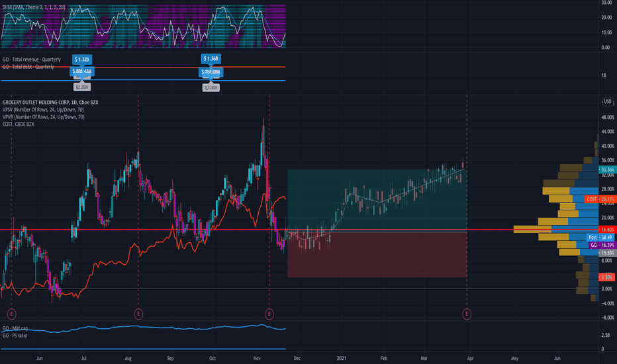Image resolution: width=617 pixels, height=364 pixels.
Task: Click the Dec label on the time axis
Action: (x=297, y=359)
